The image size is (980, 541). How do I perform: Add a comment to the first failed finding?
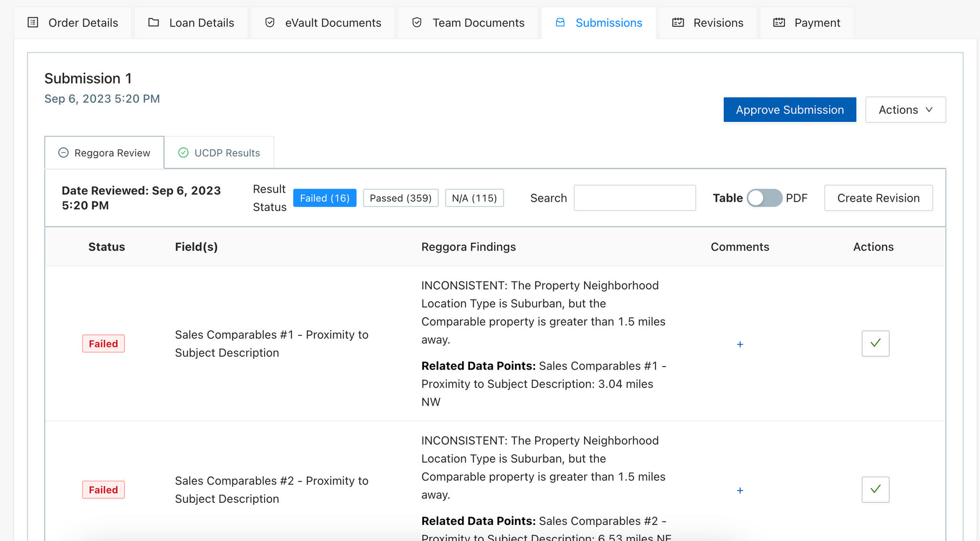tap(740, 344)
